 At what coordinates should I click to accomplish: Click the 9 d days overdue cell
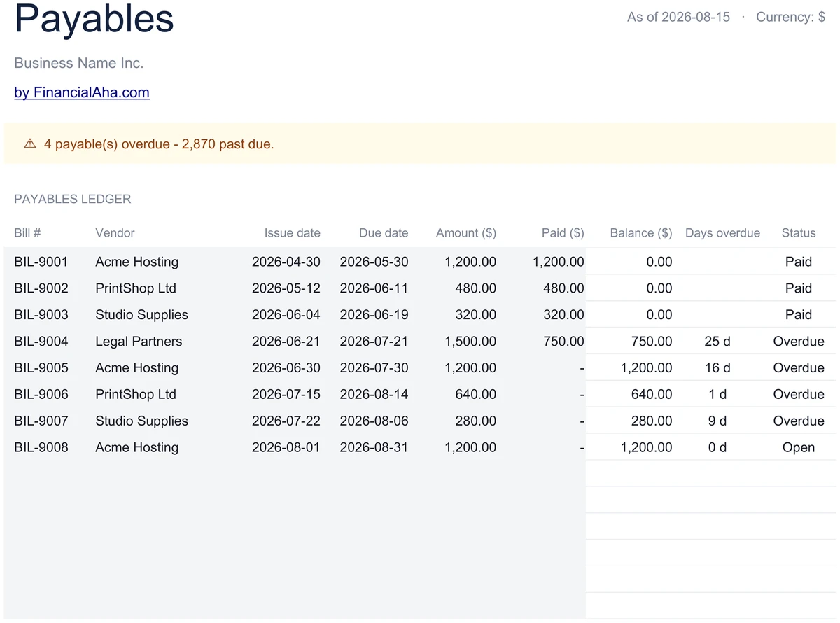pos(717,421)
